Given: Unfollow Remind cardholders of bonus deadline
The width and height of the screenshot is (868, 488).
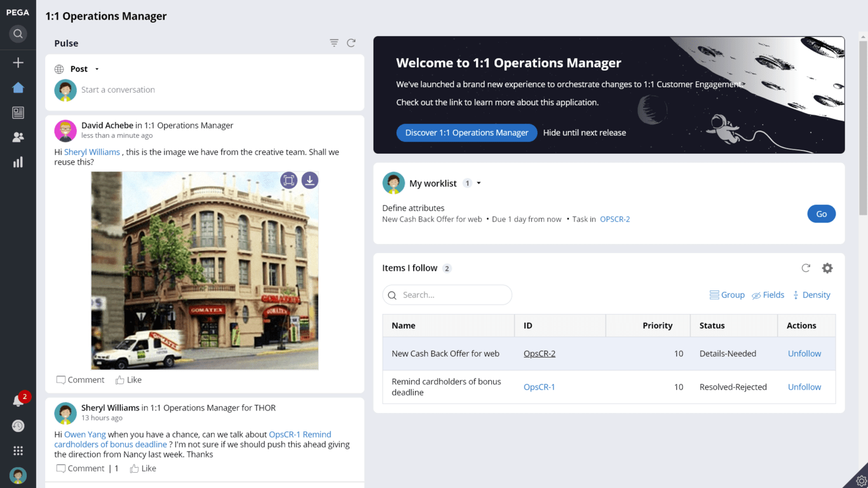Looking at the screenshot, I should coord(804,386).
